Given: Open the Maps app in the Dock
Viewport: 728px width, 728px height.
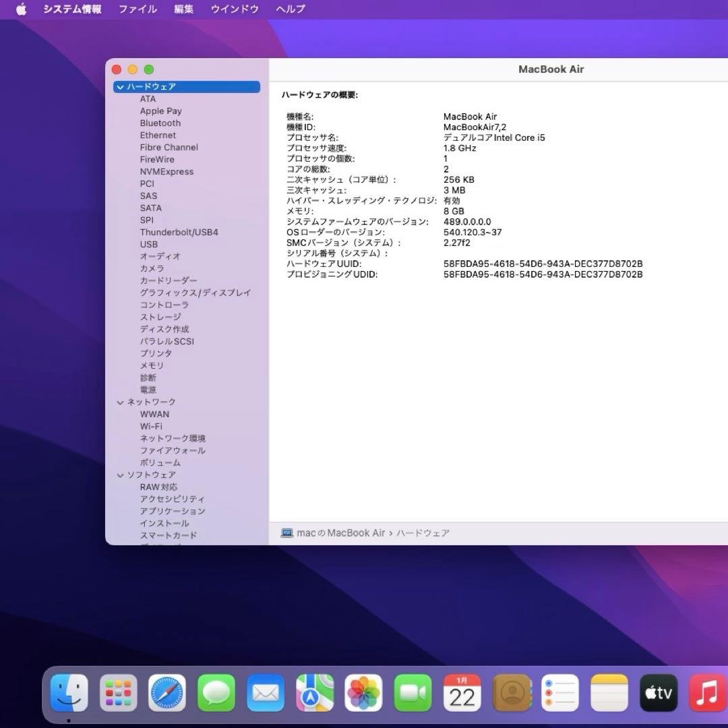Looking at the screenshot, I should [x=314, y=692].
